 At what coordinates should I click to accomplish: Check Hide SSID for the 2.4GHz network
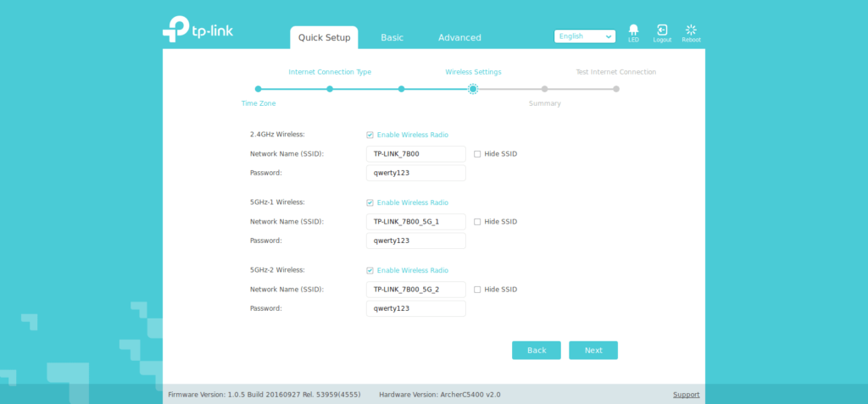(477, 154)
